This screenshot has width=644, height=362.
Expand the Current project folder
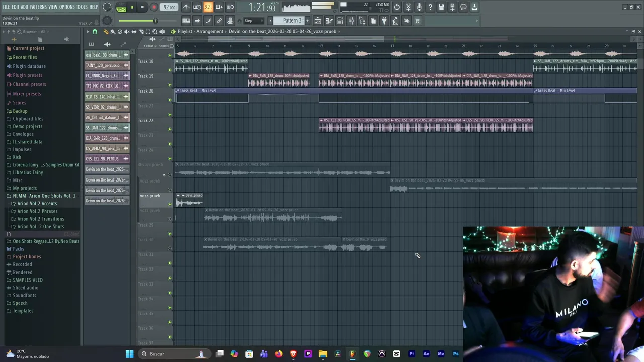coord(28,48)
